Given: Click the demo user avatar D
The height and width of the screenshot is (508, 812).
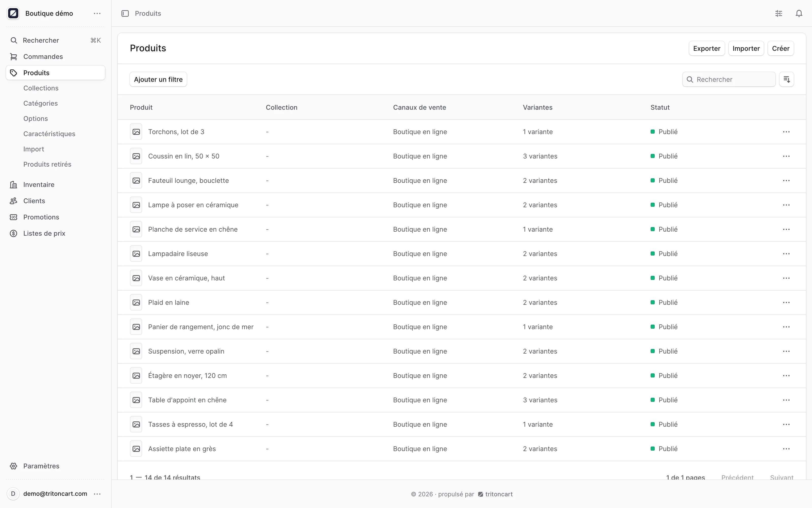Looking at the screenshot, I should pyautogui.click(x=13, y=494).
